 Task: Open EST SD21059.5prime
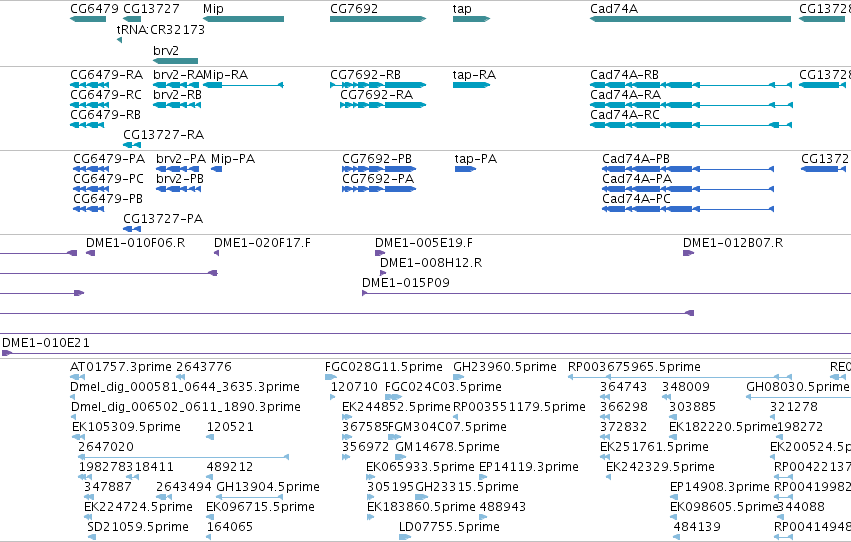click(138, 527)
